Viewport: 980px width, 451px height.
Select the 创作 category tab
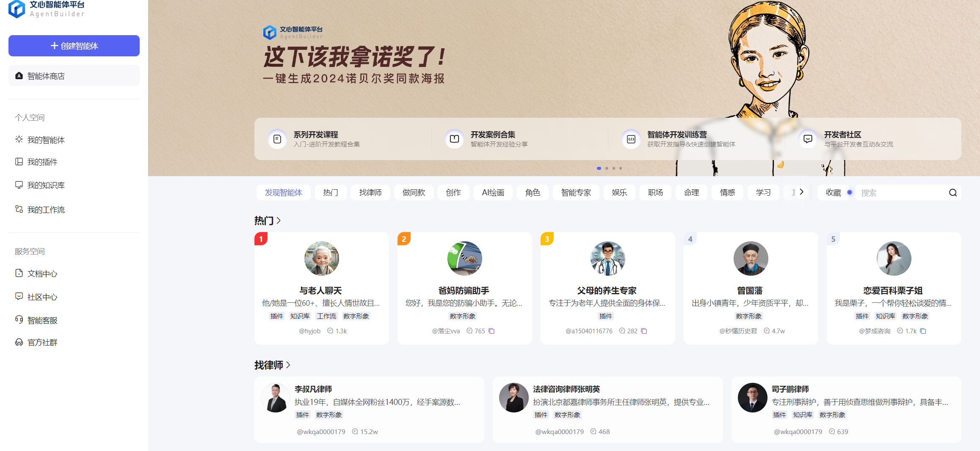tap(453, 193)
